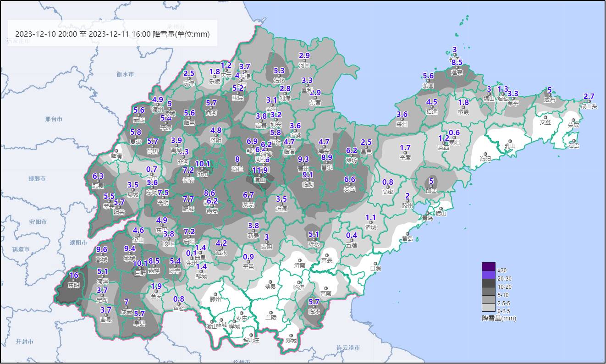This screenshot has width=606, height=364.
Task: Click the 滕州 station dot
Action: pyautogui.click(x=215, y=294)
